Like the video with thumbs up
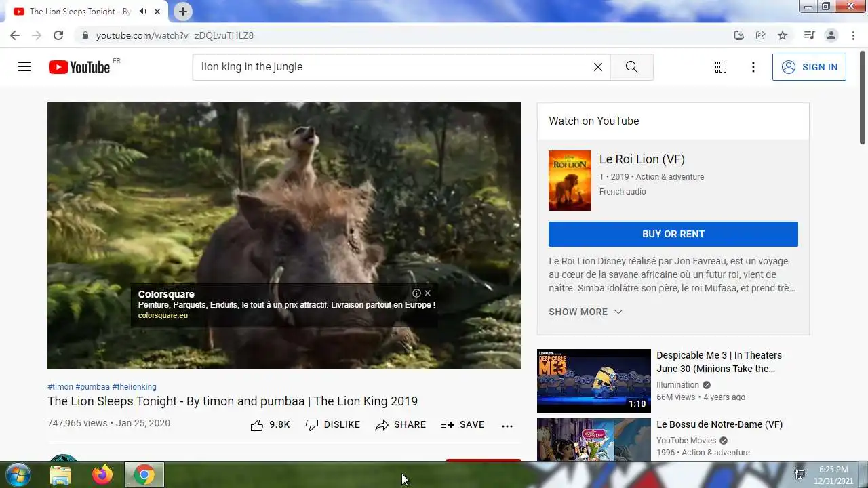868x488 pixels. [270, 425]
